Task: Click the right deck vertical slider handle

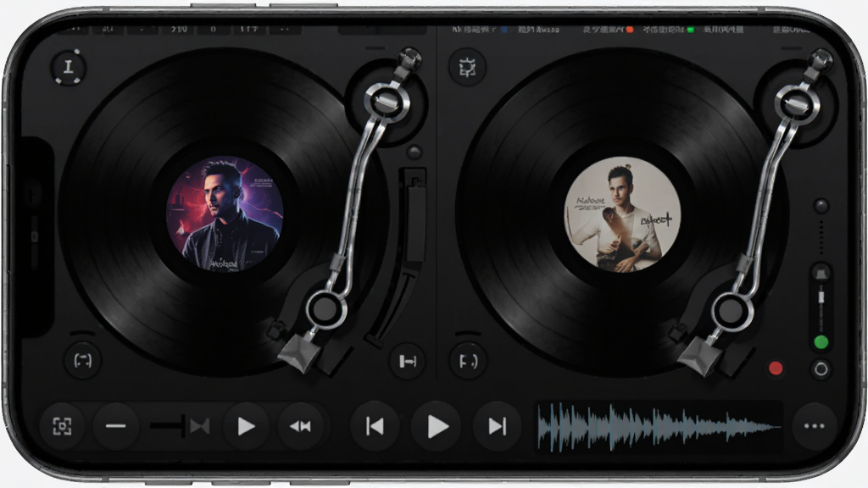Action: pos(821,297)
